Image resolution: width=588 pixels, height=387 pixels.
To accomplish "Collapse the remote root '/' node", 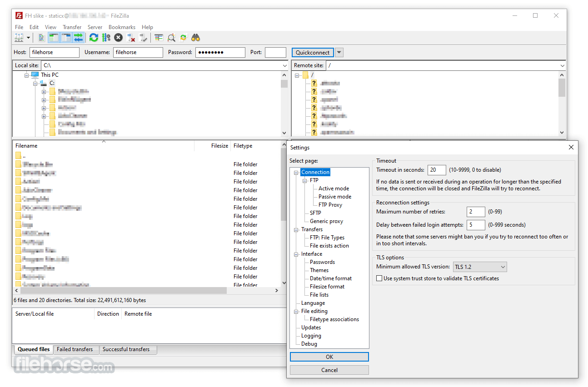I will [297, 75].
